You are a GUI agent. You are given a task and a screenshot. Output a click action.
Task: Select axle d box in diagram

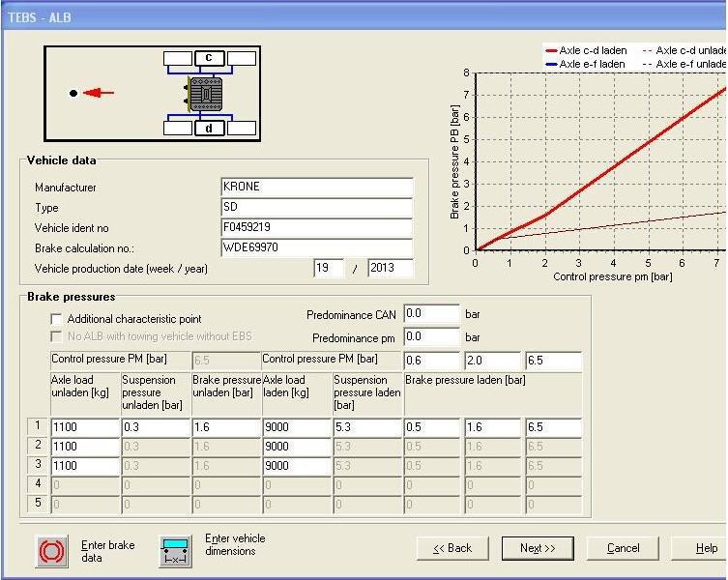coord(210,128)
